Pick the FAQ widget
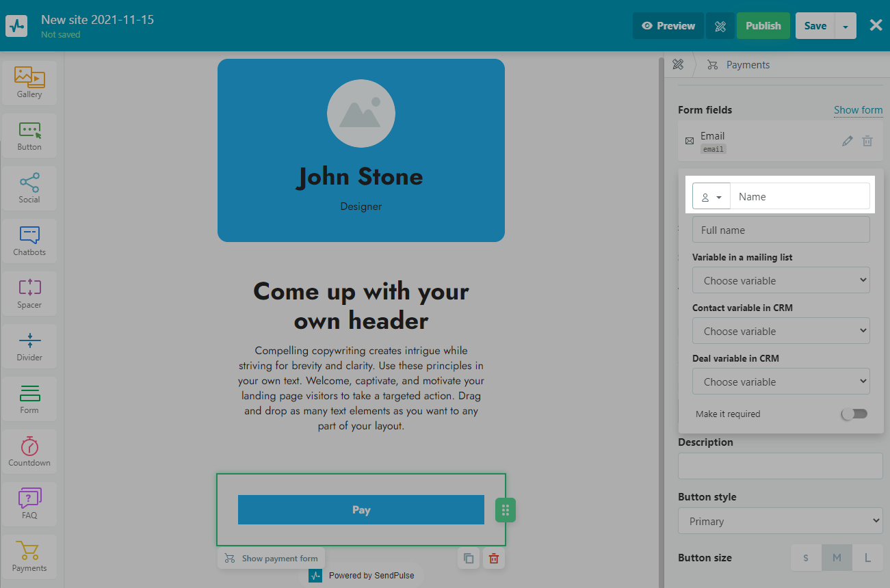Viewport: 890px width, 588px height. point(29,504)
